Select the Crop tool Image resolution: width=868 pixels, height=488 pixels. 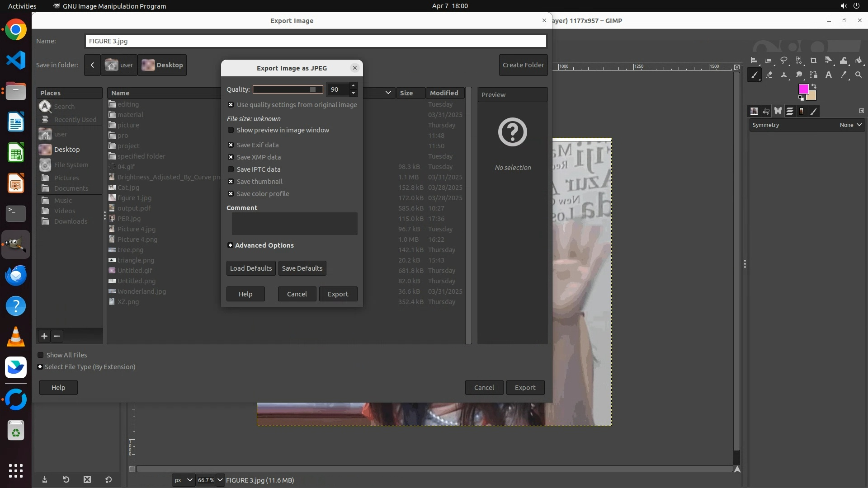pos(813,61)
